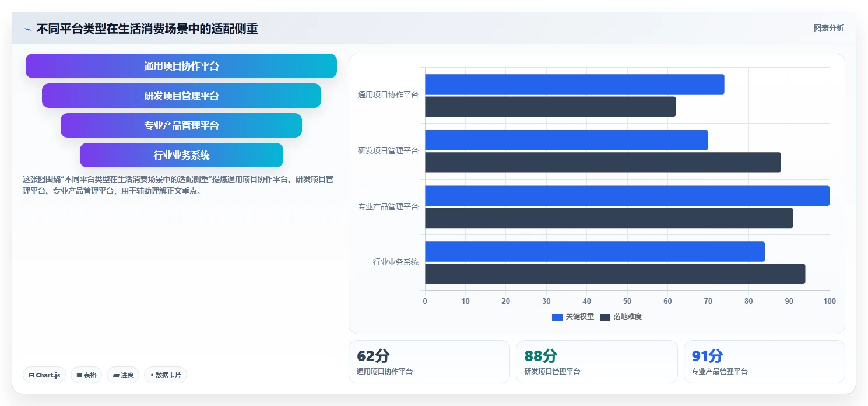This screenshot has width=868, height=406.
Task: Click the 通用项目协作平台 label under 62分
Action: coord(384,371)
